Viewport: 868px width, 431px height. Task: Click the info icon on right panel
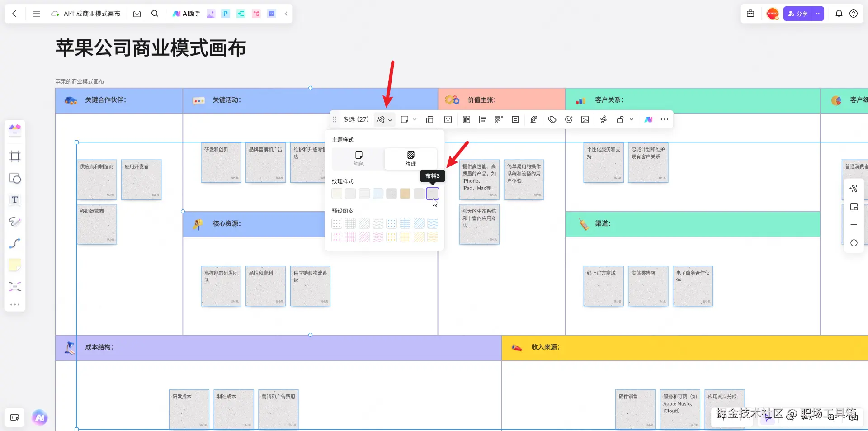[854, 243]
